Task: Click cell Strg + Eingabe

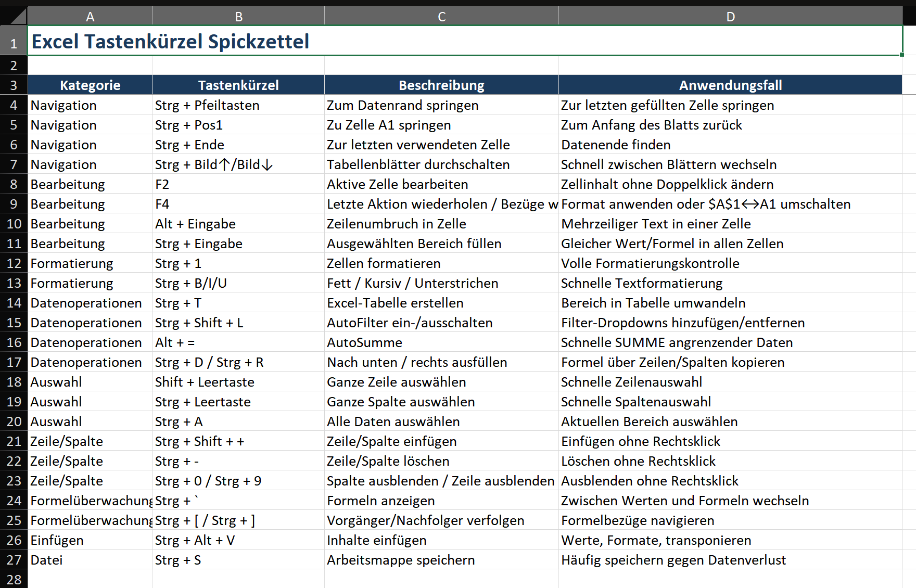Action: [238, 244]
